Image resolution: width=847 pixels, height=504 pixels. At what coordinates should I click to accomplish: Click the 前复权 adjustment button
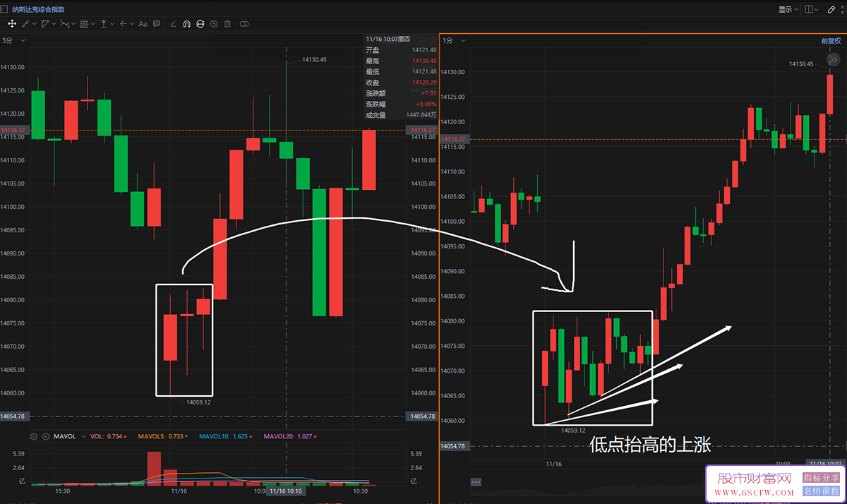[831, 41]
